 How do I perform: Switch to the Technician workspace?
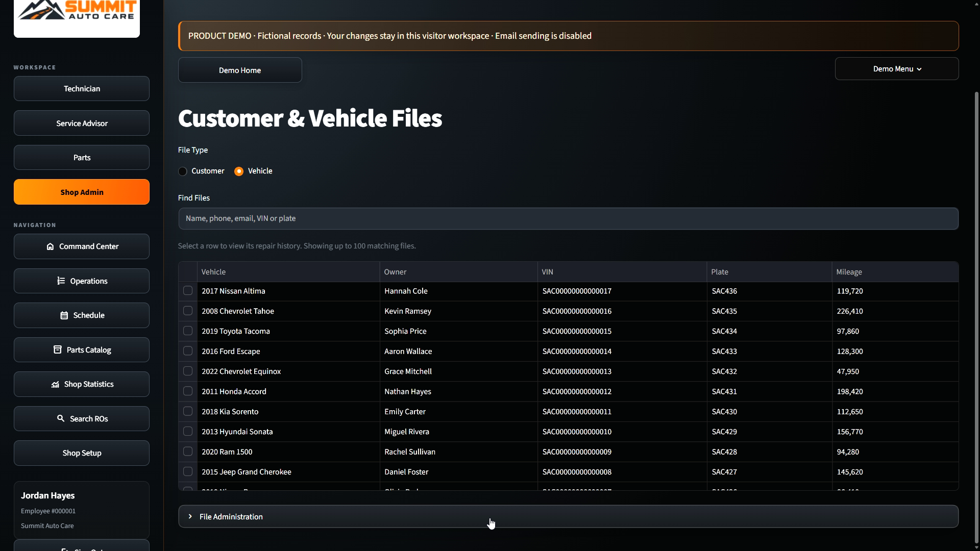click(x=82, y=89)
